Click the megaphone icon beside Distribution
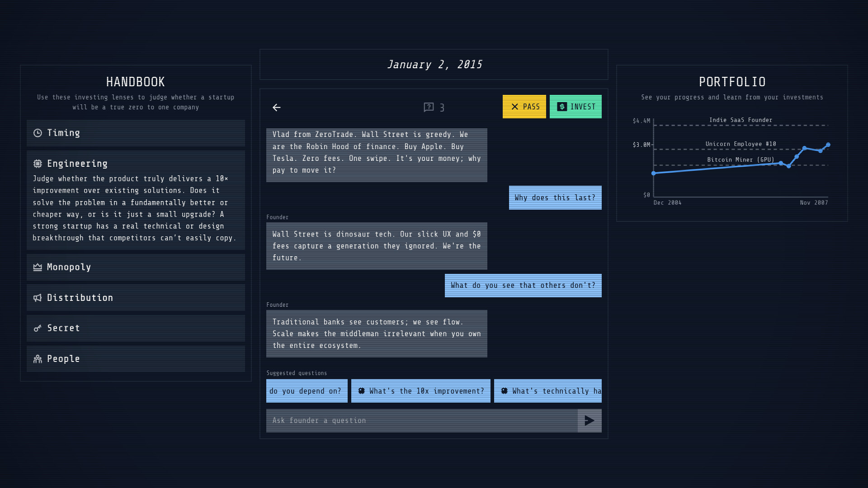The height and width of the screenshot is (488, 868). (38, 298)
